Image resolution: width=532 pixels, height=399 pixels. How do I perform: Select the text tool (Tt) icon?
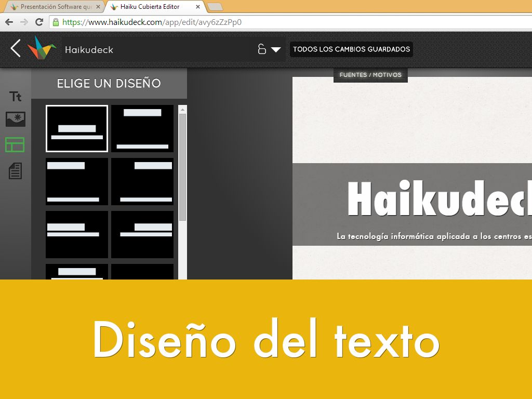point(15,97)
